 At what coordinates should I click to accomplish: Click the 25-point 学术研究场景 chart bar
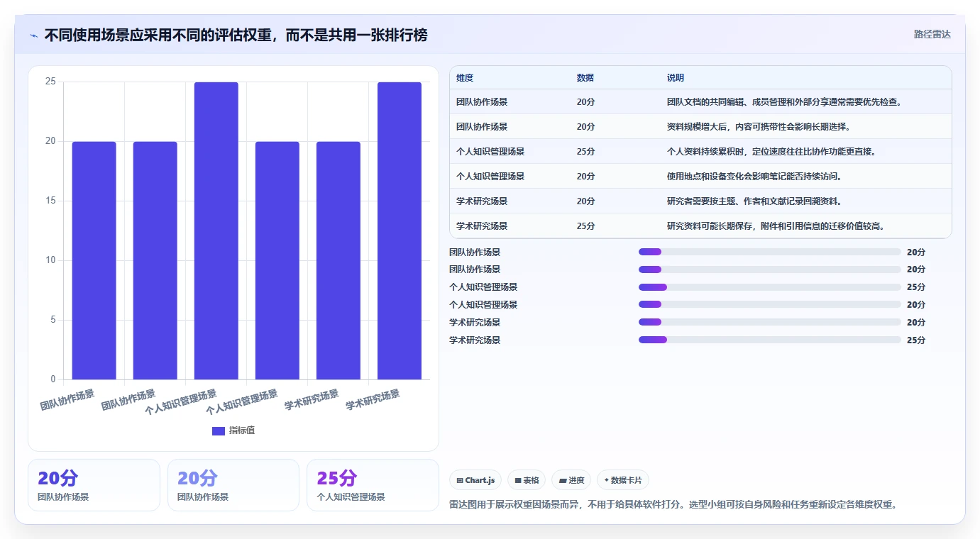(400, 230)
